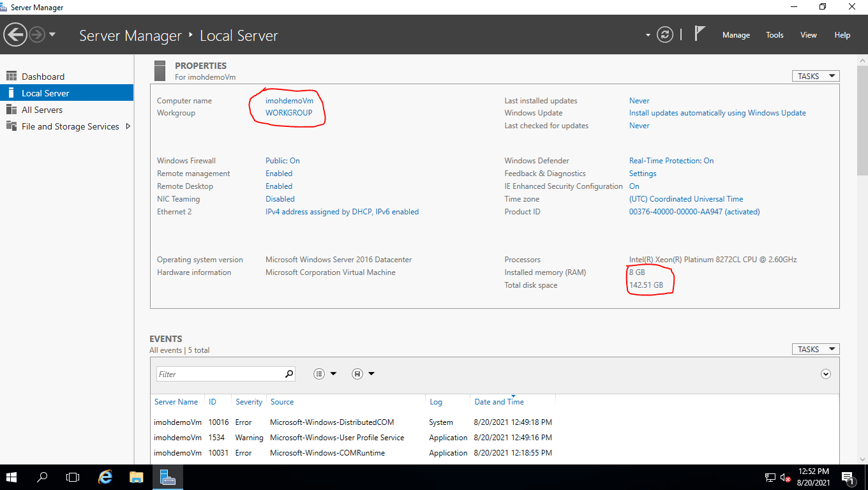Click Feedback & Diagnostics Settings link

tap(643, 174)
